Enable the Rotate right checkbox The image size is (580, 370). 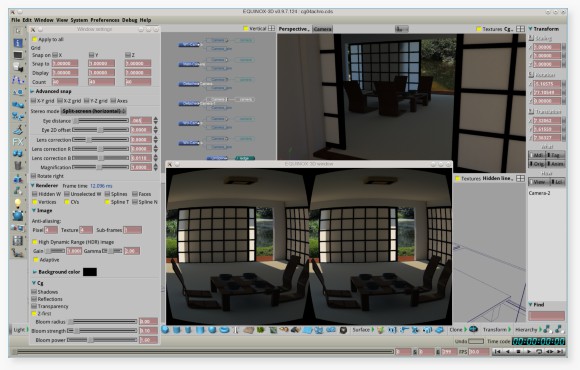tap(33, 176)
